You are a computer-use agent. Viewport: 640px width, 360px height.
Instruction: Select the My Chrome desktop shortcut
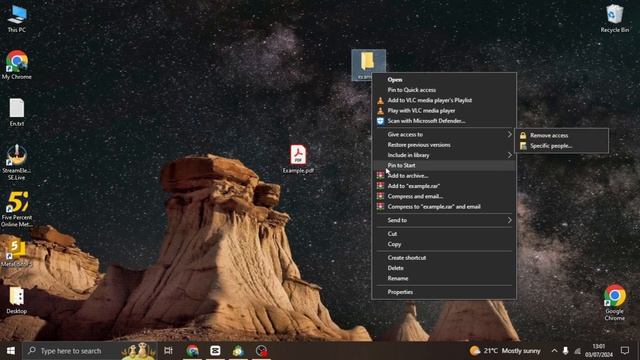click(x=17, y=65)
